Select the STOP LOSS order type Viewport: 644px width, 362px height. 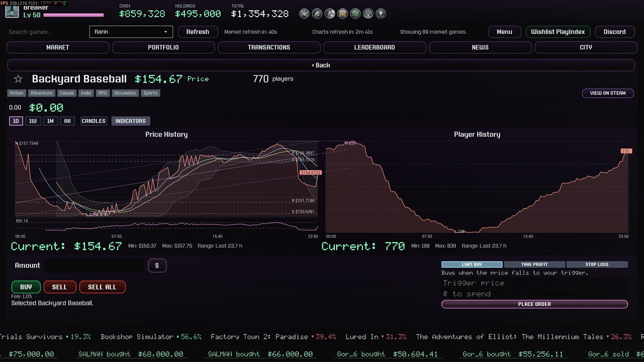click(x=597, y=264)
